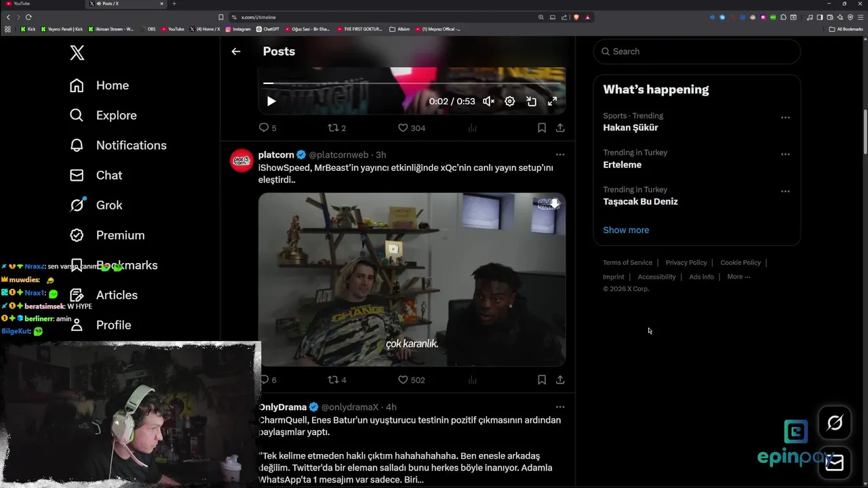The image size is (868, 488).
Task: Open More options for Erteleme trend
Action: pyautogui.click(x=785, y=154)
